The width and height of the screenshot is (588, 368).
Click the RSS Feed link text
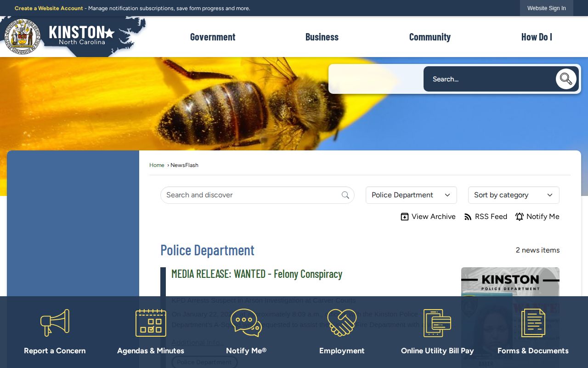[x=491, y=217]
